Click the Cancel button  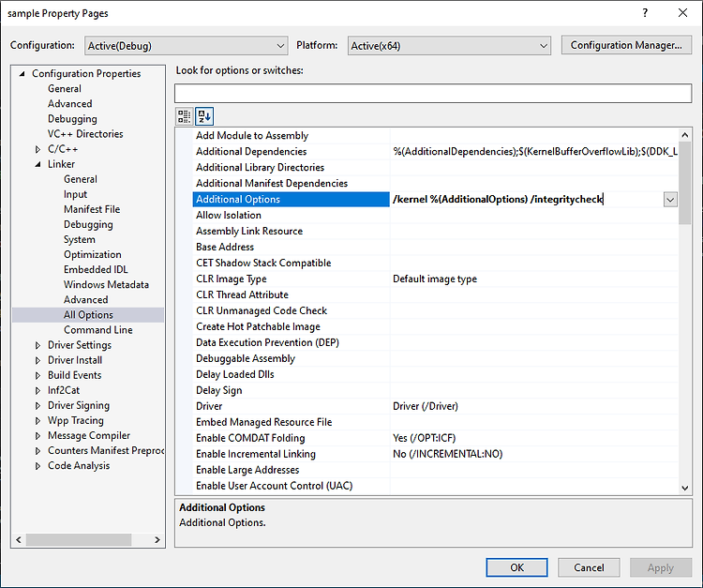click(x=589, y=567)
